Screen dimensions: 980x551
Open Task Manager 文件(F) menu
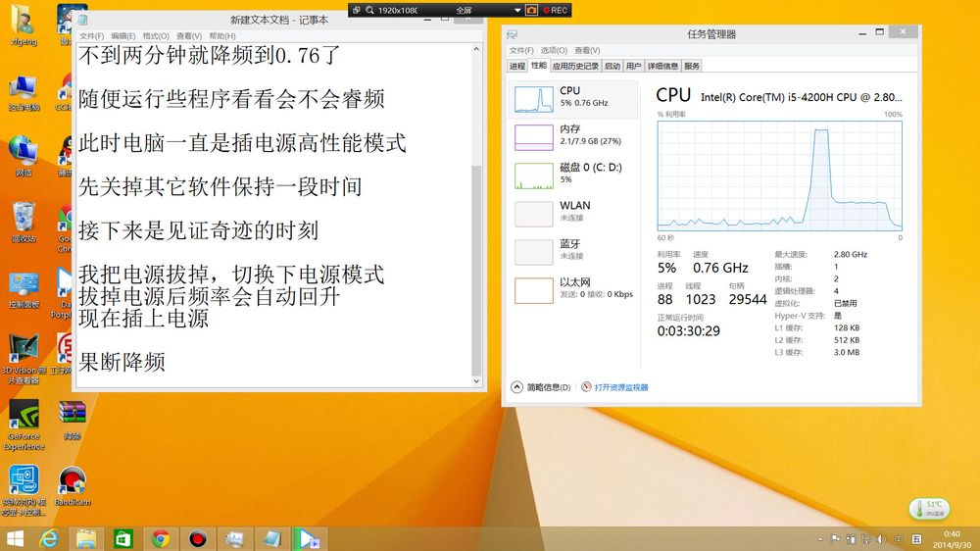521,50
